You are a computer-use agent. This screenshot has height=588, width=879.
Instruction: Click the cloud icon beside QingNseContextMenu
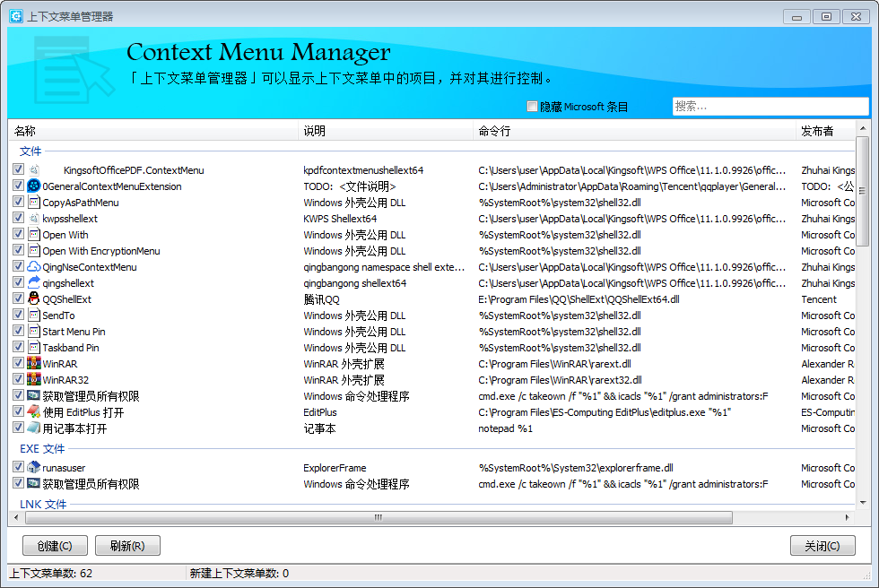[x=34, y=267]
